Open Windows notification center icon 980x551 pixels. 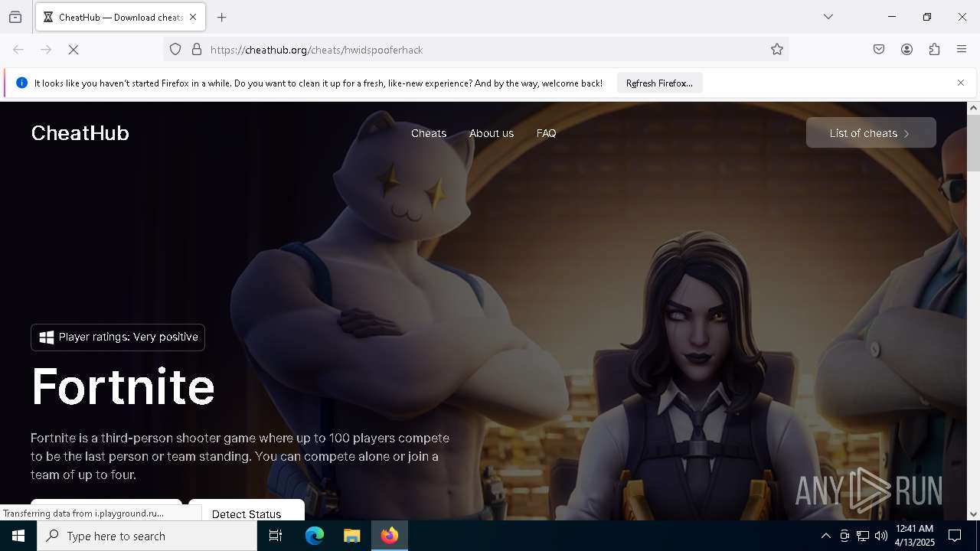tap(955, 536)
